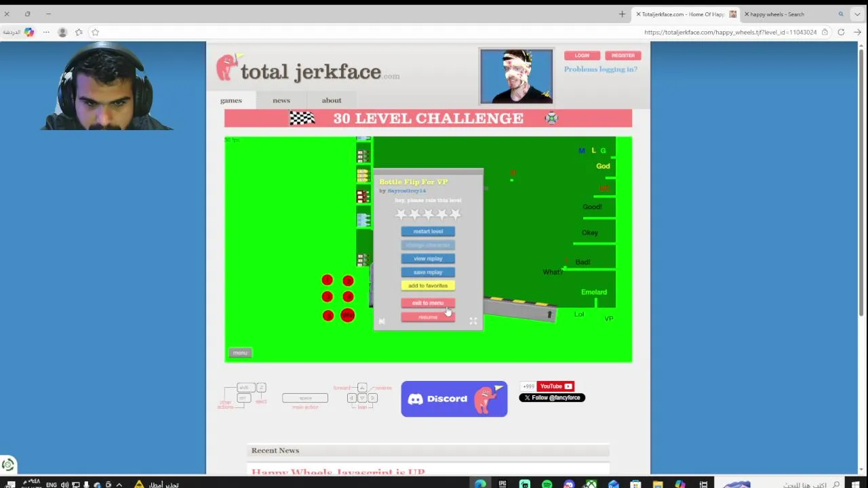Viewport: 868px width, 488px height.
Task: Rate the level with the first star
Action: tap(401, 214)
